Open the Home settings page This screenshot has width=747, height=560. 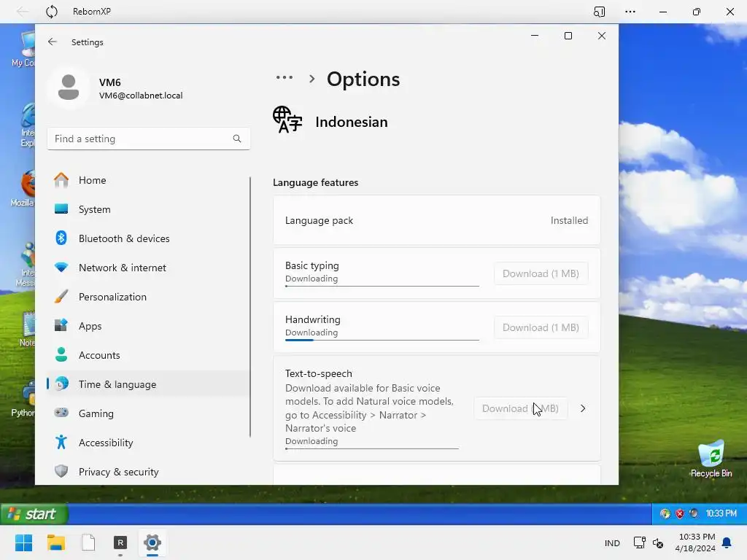[147, 180]
